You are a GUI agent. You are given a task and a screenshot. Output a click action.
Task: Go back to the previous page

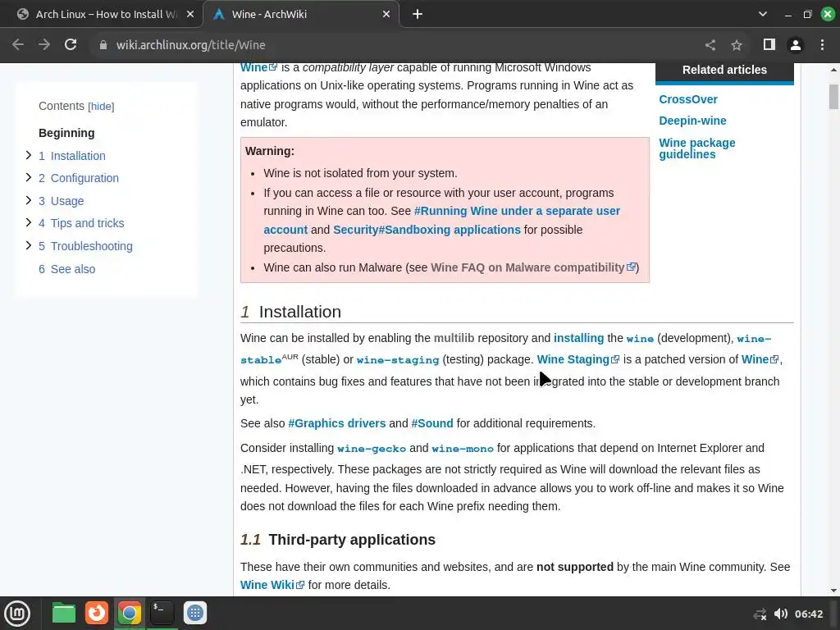pyautogui.click(x=18, y=45)
